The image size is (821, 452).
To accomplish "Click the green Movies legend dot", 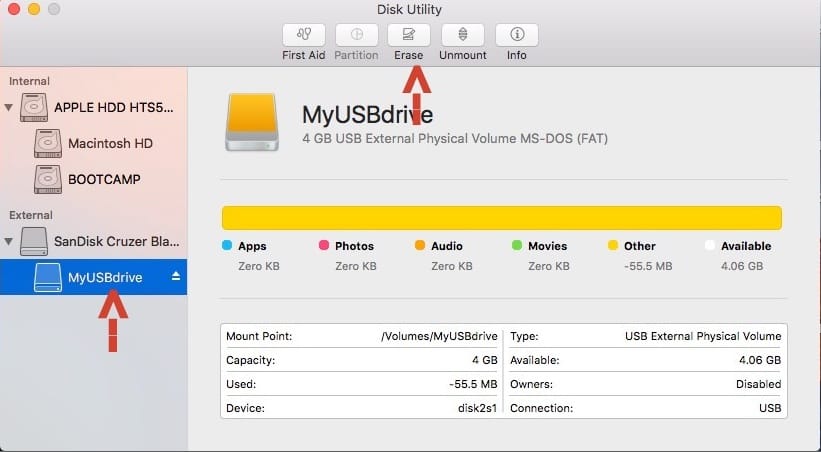I will (517, 245).
